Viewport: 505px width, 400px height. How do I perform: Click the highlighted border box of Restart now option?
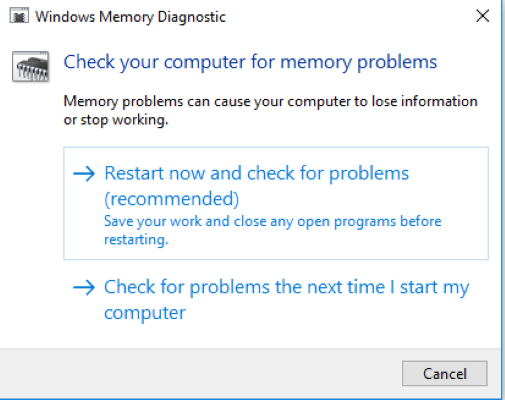(x=276, y=203)
